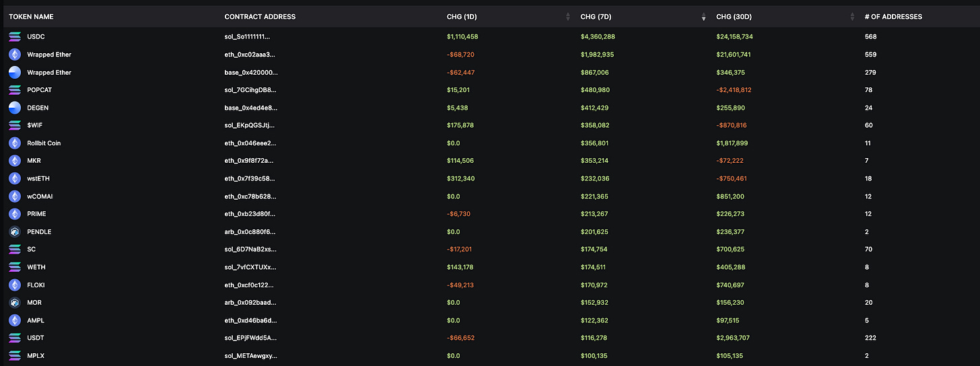
Task: Click the Solana icon beside USDC
Action: coord(15,36)
